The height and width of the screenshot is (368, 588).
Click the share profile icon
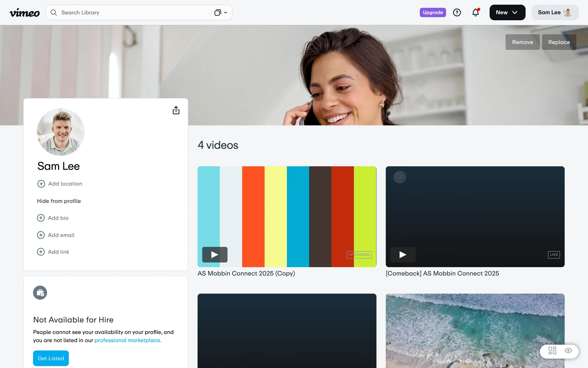pyautogui.click(x=176, y=110)
